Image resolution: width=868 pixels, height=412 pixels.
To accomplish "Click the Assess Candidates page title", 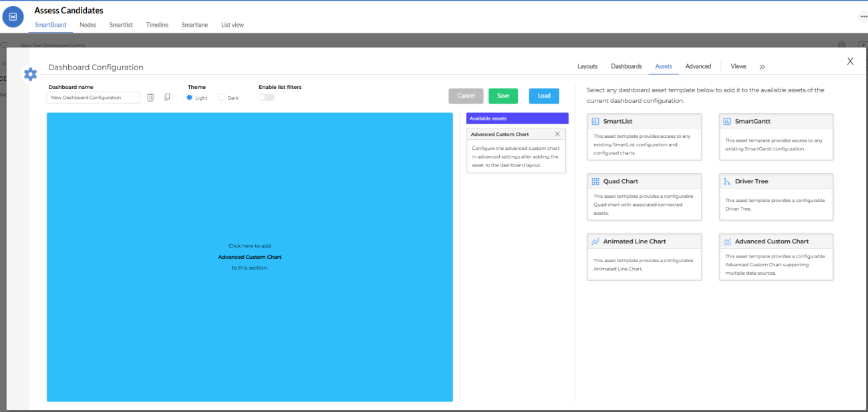I will coord(69,10).
